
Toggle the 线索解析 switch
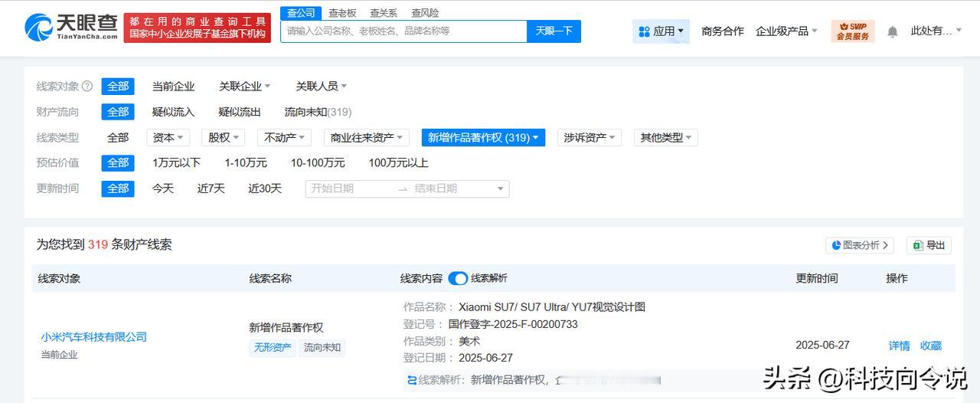[x=458, y=278]
